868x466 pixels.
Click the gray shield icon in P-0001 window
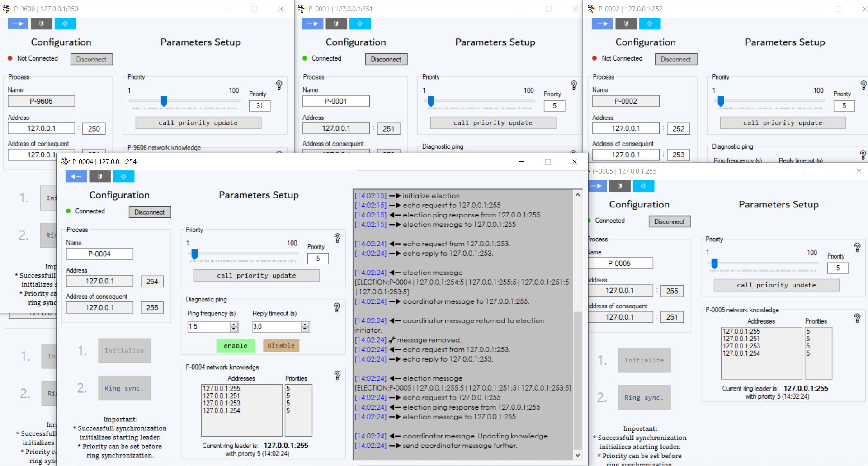[x=336, y=24]
